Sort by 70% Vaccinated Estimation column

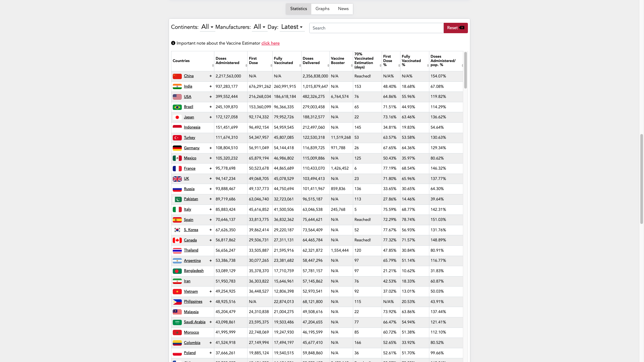[367, 61]
